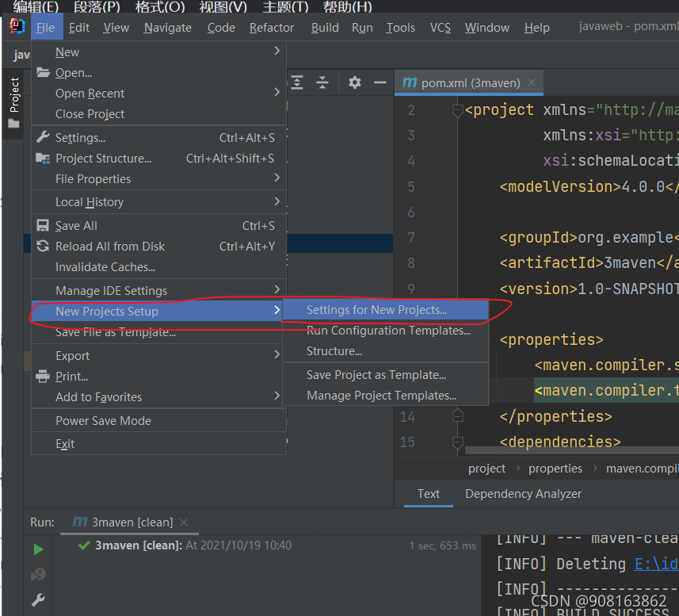This screenshot has width=679, height=616.
Task: Choose Invalidate Caches
Action: (158, 267)
